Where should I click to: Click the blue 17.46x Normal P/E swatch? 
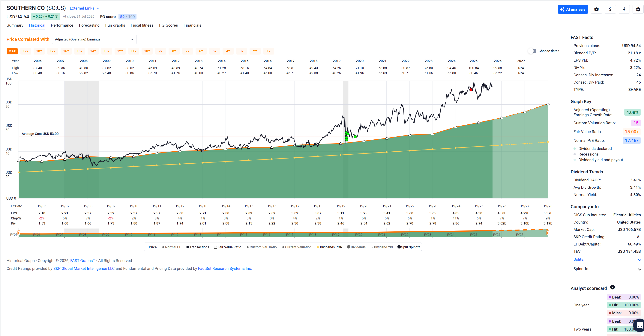pyautogui.click(x=631, y=140)
